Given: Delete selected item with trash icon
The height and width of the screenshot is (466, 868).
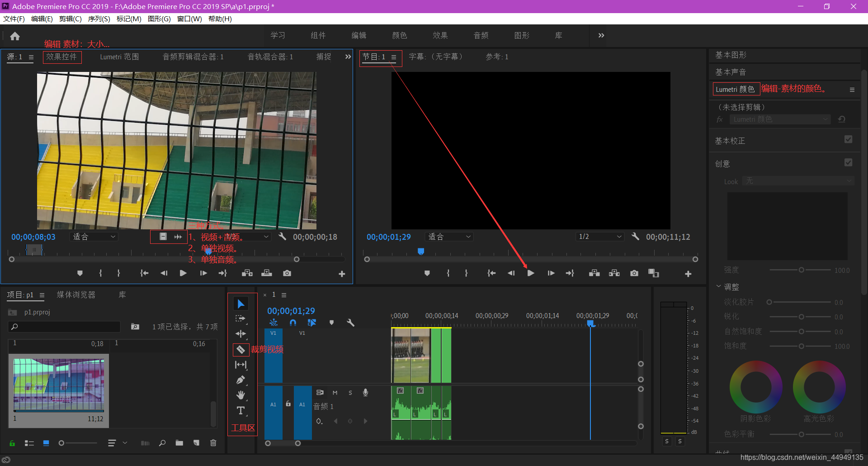Looking at the screenshot, I should 213,443.
